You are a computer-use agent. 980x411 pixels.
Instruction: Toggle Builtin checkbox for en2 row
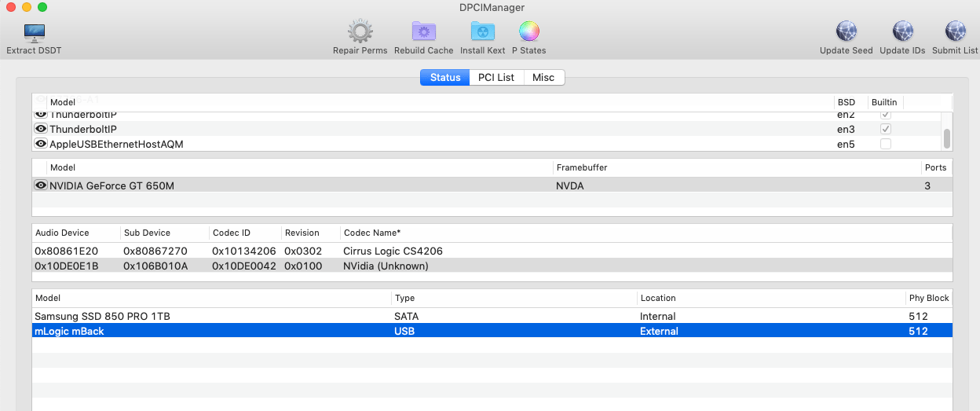coord(886,115)
